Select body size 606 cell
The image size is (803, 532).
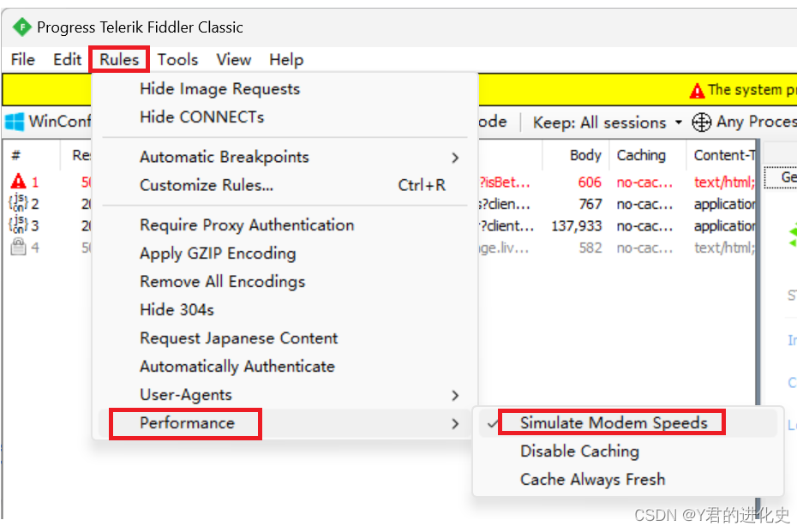point(590,182)
